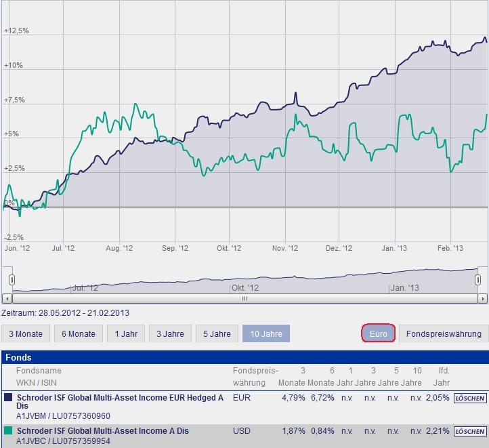Open Schroder ISF Global Multi-Asset Income A Dis link
The width and height of the screenshot is (489, 448).
click(x=103, y=431)
